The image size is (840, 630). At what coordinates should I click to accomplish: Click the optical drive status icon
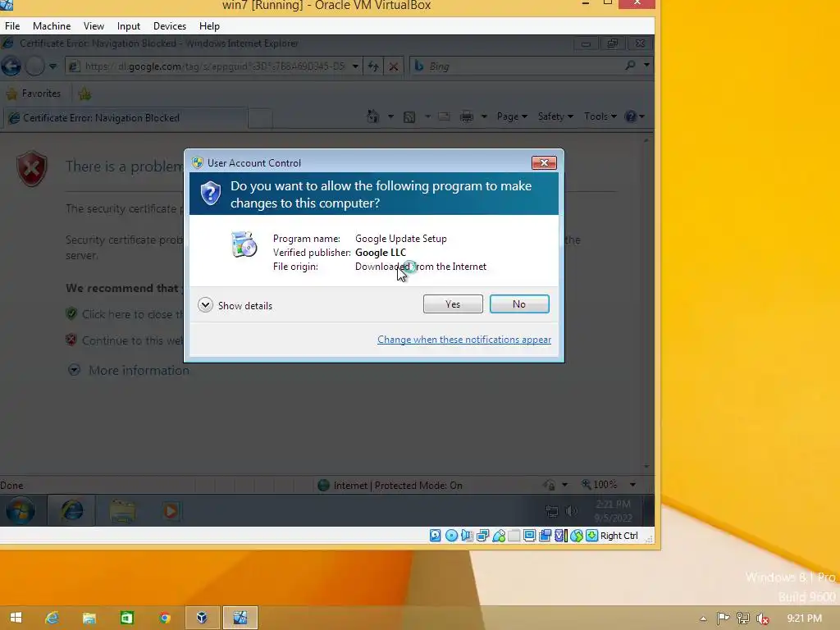coord(451,535)
